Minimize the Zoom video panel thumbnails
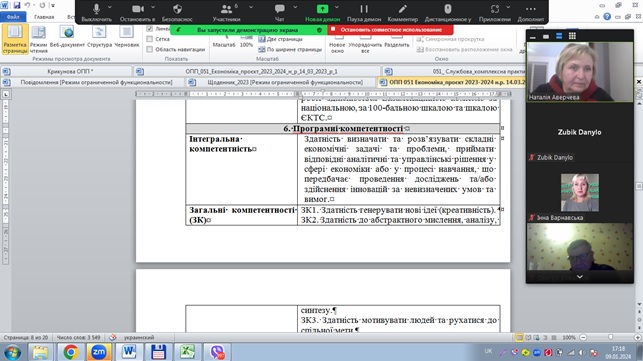 click(x=533, y=37)
